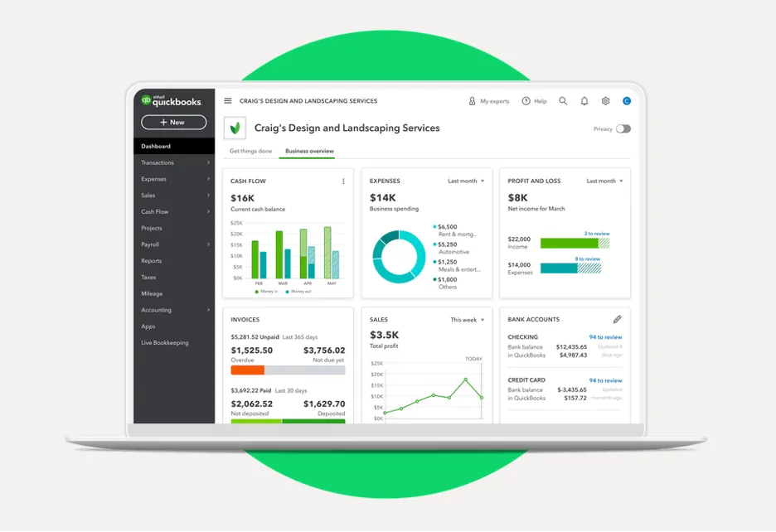This screenshot has width=776, height=532.
Task: Click the Bank Accounts pencil edit icon
Action: (617, 319)
